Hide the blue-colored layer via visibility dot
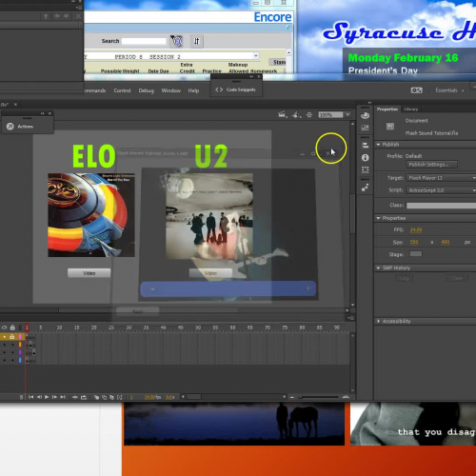 pyautogui.click(x=5, y=360)
